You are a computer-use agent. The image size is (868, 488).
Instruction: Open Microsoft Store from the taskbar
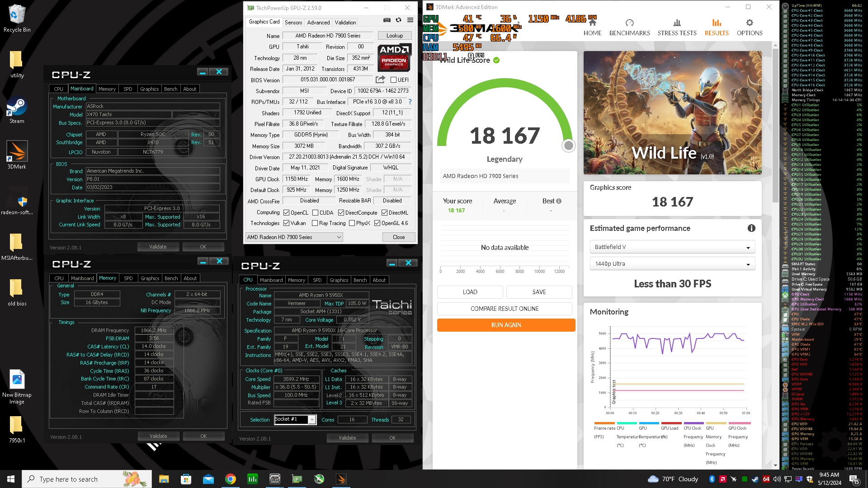click(186, 479)
